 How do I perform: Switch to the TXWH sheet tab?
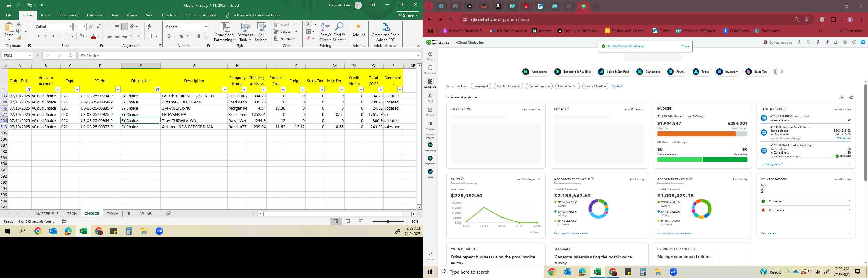113,214
